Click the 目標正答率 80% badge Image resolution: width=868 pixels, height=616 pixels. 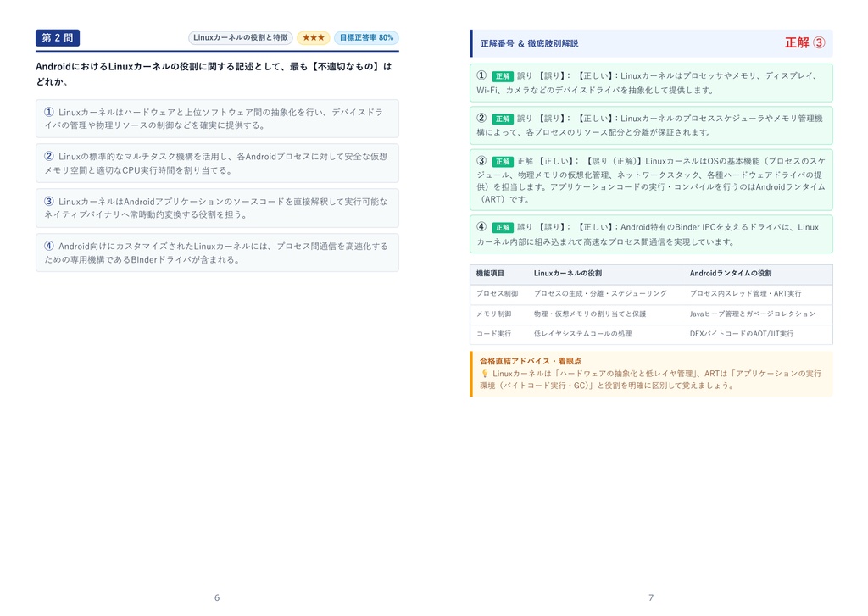click(x=366, y=37)
